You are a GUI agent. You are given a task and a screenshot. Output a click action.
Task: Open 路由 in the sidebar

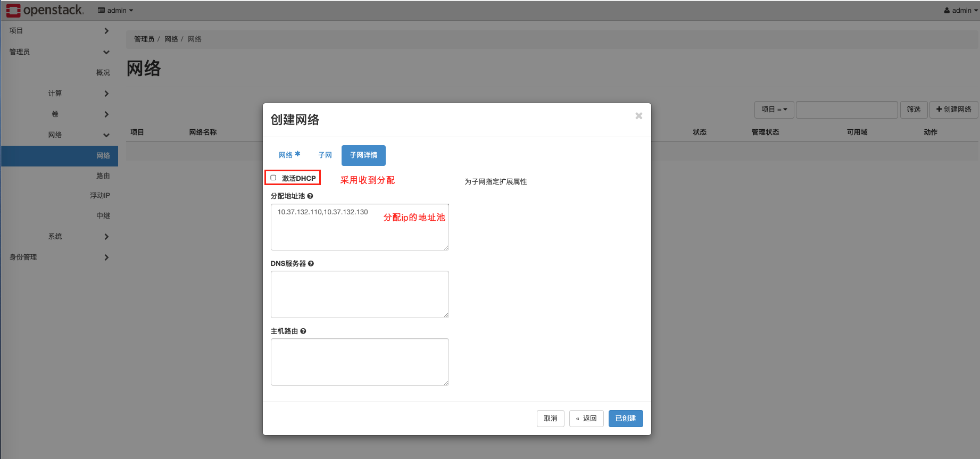coord(103,176)
